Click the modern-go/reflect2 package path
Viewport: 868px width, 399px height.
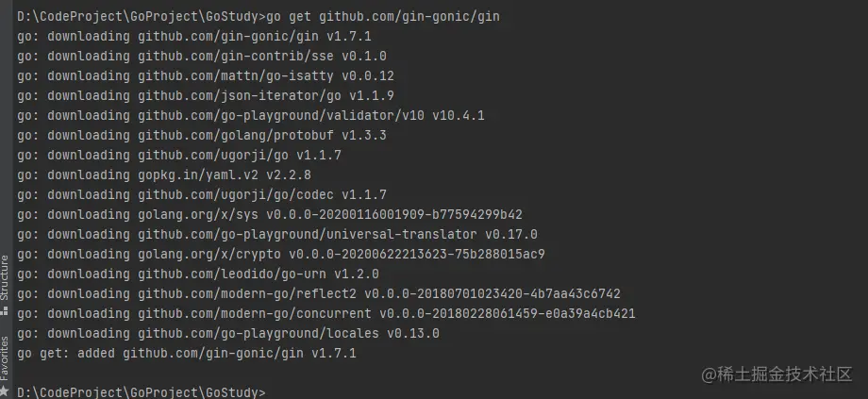point(247,294)
